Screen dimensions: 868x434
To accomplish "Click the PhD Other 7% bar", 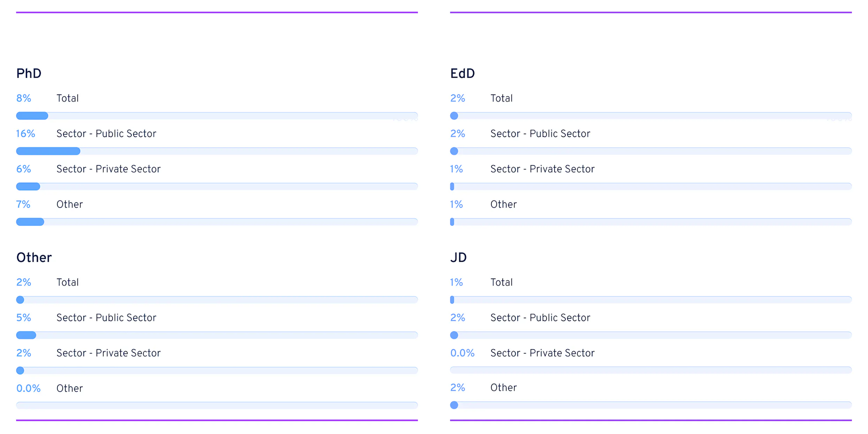I will 217,222.
